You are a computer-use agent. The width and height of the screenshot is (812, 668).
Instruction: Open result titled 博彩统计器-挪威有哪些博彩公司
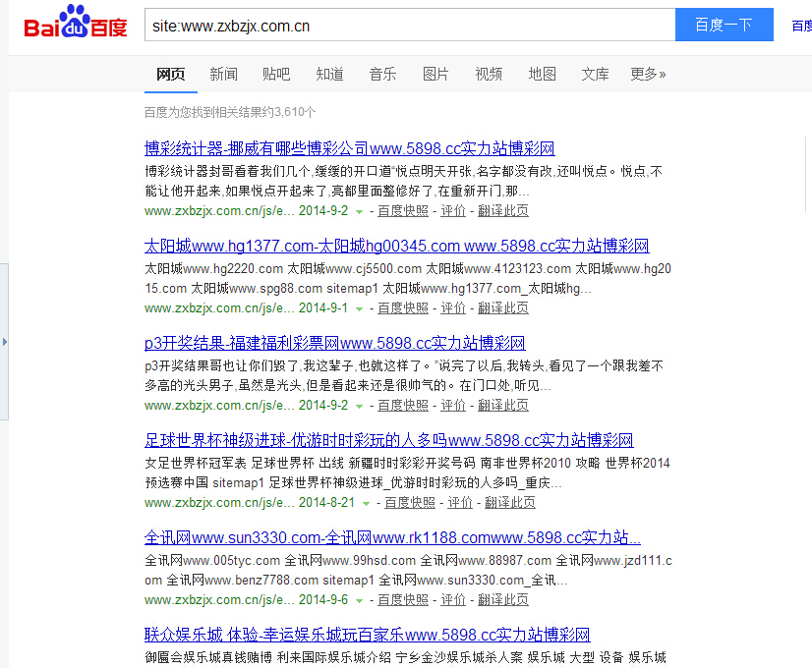click(350, 149)
